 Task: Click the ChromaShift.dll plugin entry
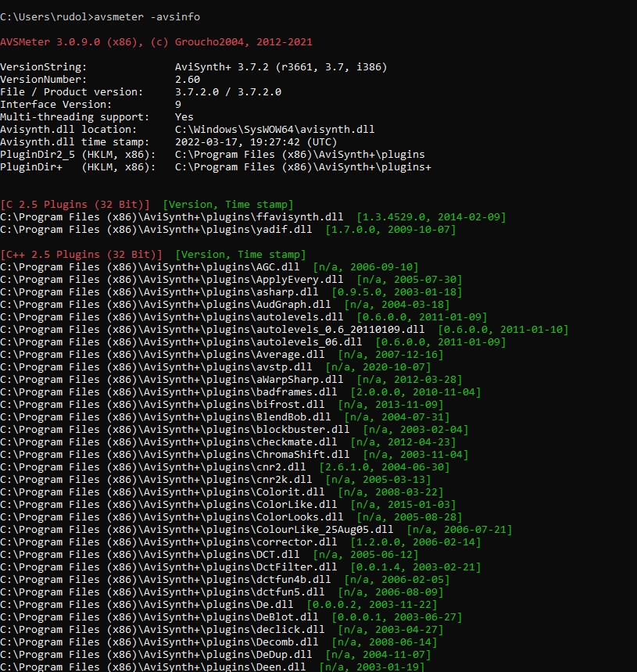(175, 455)
